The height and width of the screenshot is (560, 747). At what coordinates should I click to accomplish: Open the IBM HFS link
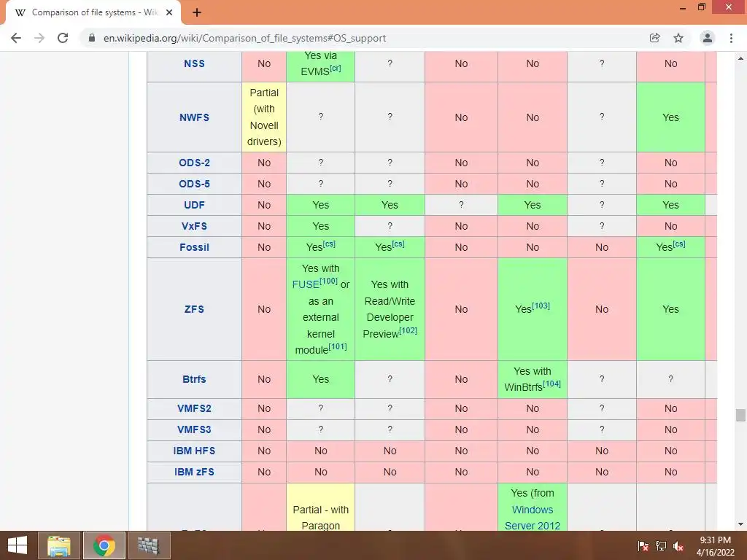pyautogui.click(x=194, y=451)
